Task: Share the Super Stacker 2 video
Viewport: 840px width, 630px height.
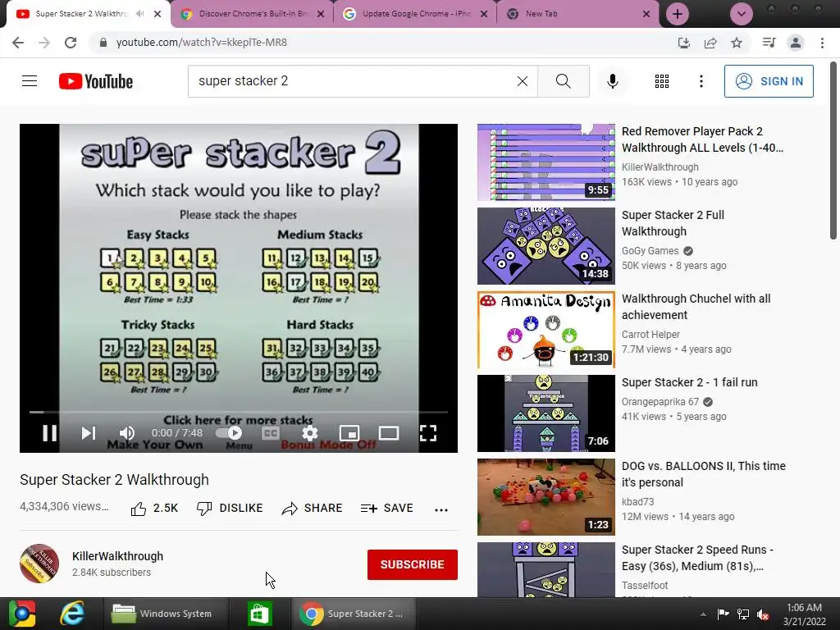Action: coord(312,508)
